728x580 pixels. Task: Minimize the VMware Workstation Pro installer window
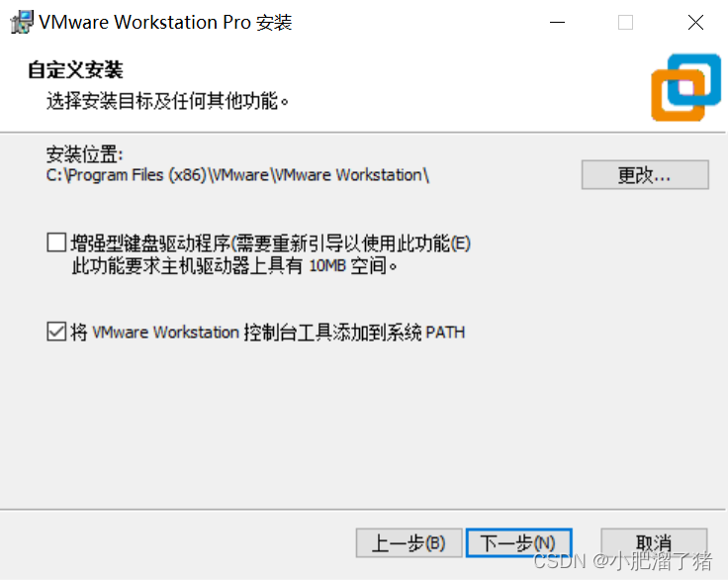tap(557, 22)
